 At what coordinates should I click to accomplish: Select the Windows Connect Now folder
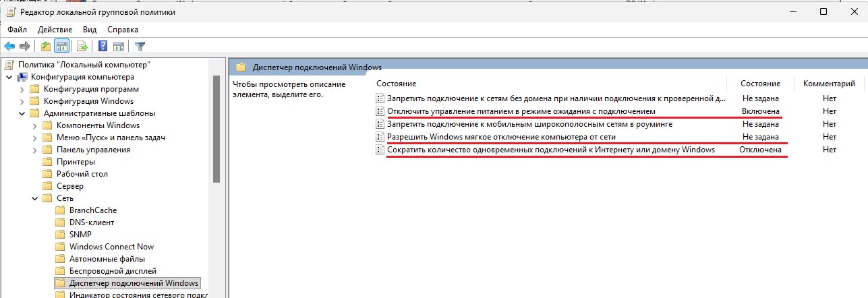(x=111, y=247)
